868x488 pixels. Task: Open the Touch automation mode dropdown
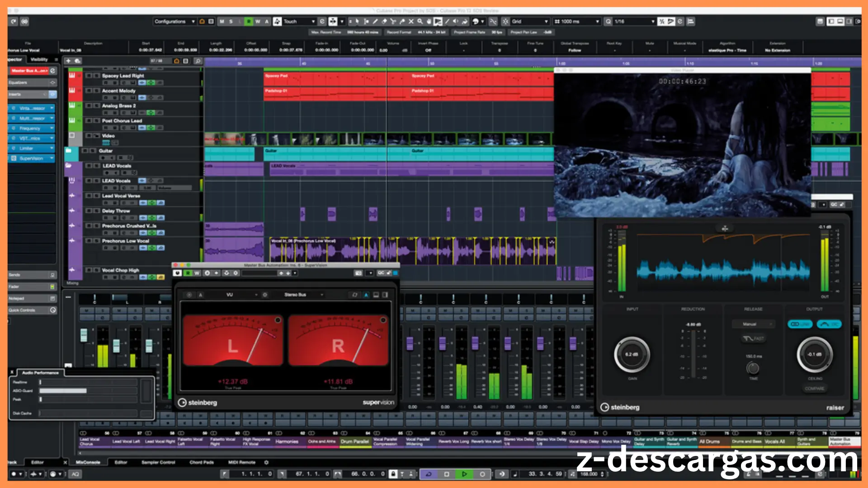299,21
